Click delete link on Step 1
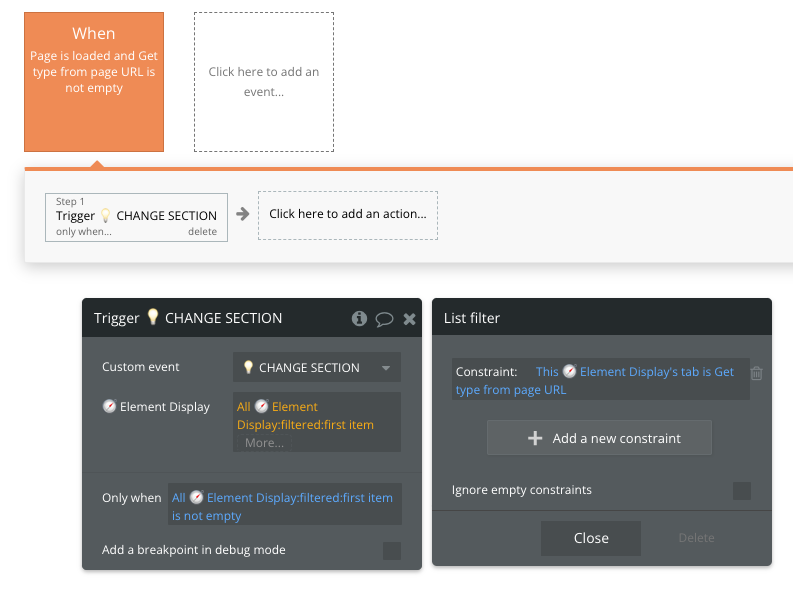 click(x=202, y=232)
